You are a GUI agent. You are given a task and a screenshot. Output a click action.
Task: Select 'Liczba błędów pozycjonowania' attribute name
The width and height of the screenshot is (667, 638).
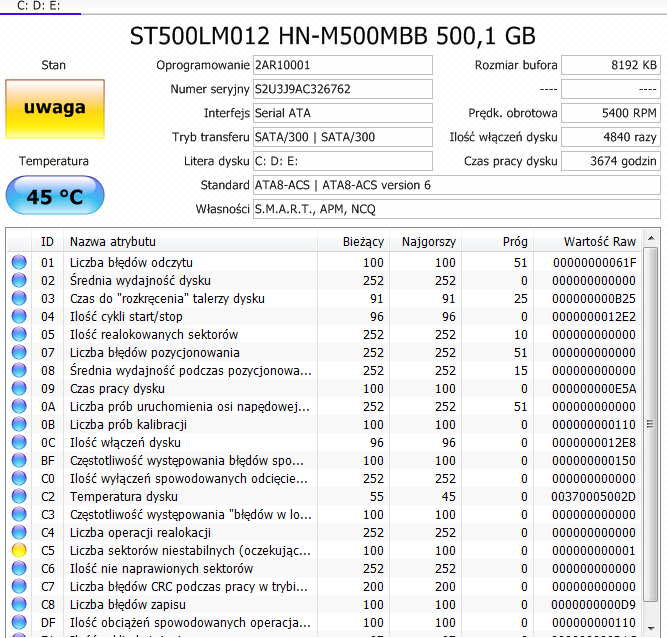coord(155,353)
